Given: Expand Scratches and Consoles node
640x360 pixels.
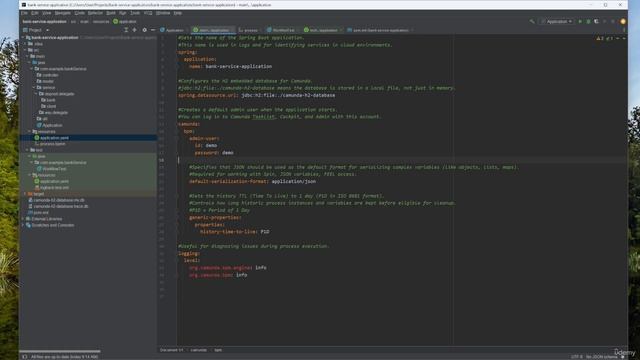Looking at the screenshot, I should click(23, 225).
